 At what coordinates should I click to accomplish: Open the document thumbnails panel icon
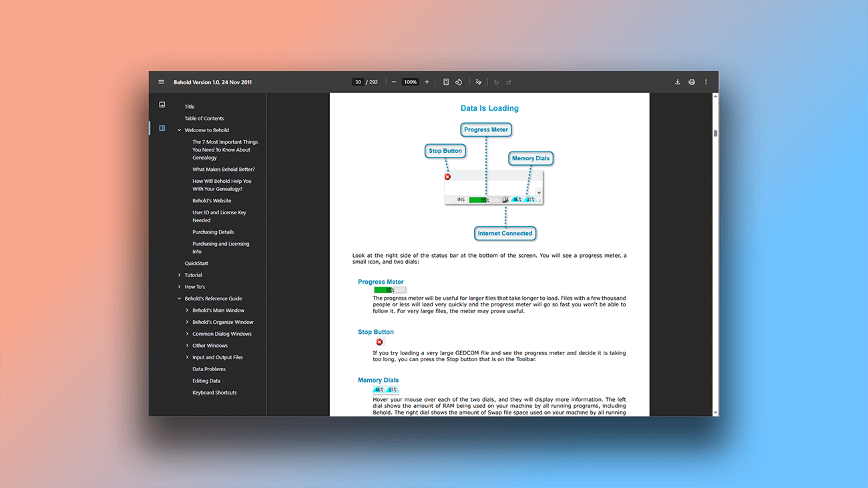[162, 103]
